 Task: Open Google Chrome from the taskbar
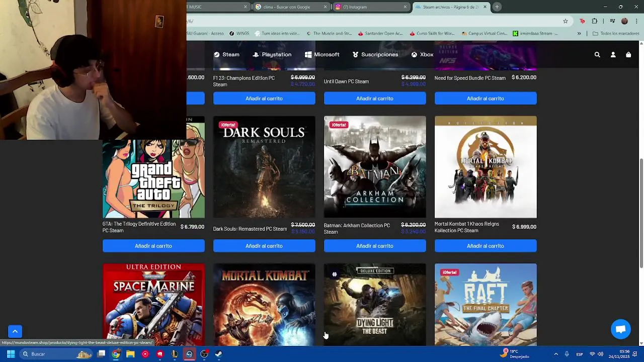[x=116, y=354]
